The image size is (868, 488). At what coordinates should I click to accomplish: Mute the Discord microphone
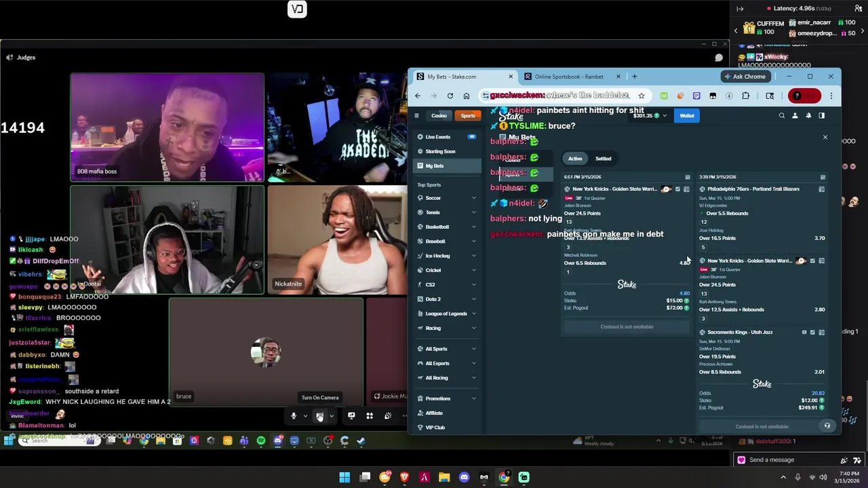pyautogui.click(x=294, y=416)
